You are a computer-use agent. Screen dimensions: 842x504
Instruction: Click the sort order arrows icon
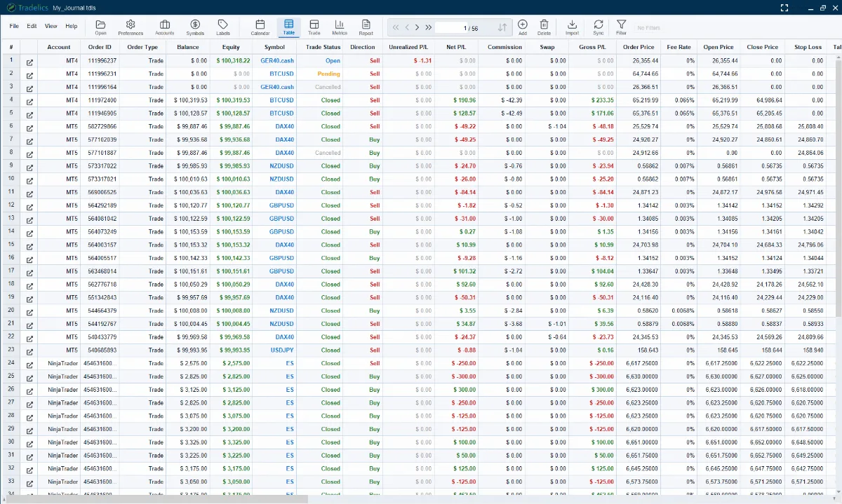pyautogui.click(x=502, y=28)
